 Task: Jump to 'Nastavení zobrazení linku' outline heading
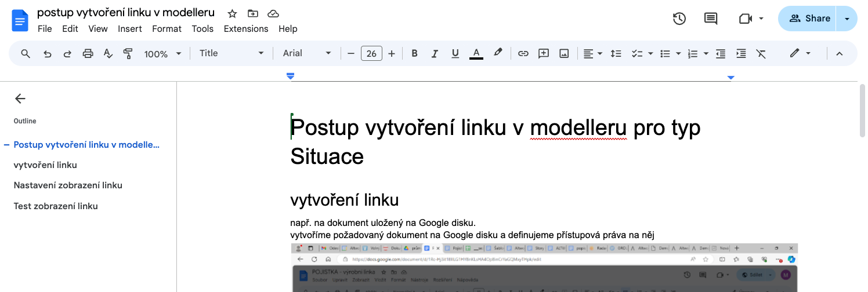pos(68,185)
